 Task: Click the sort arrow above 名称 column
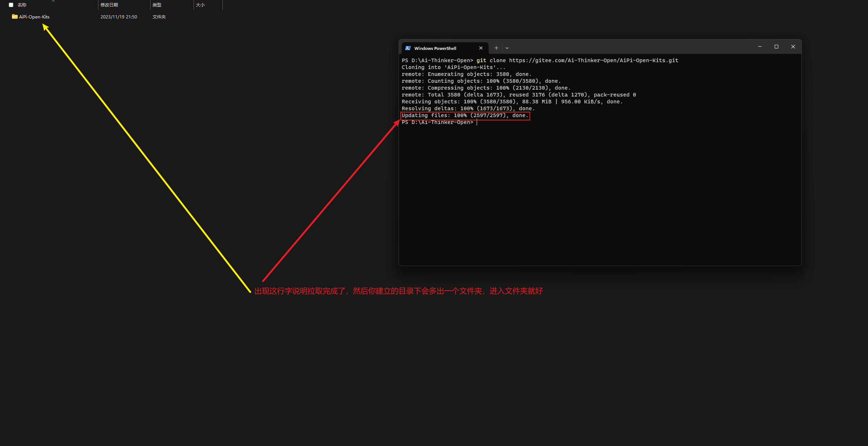53,1
